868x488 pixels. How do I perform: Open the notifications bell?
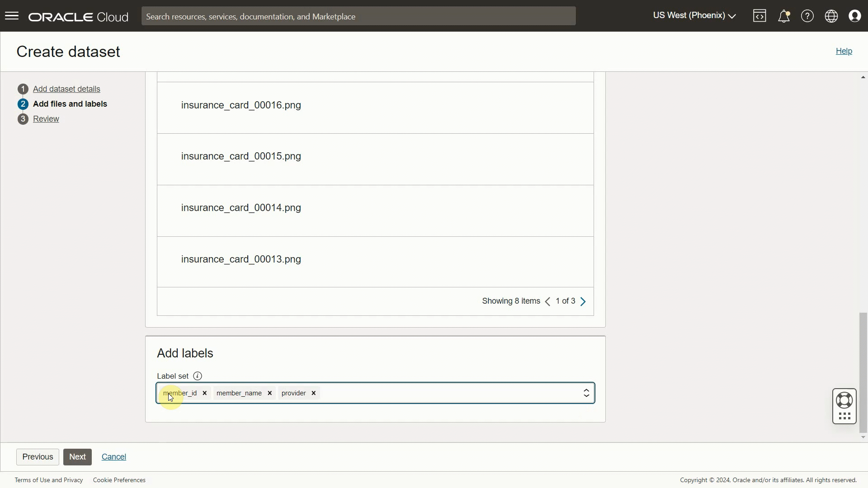[784, 15]
